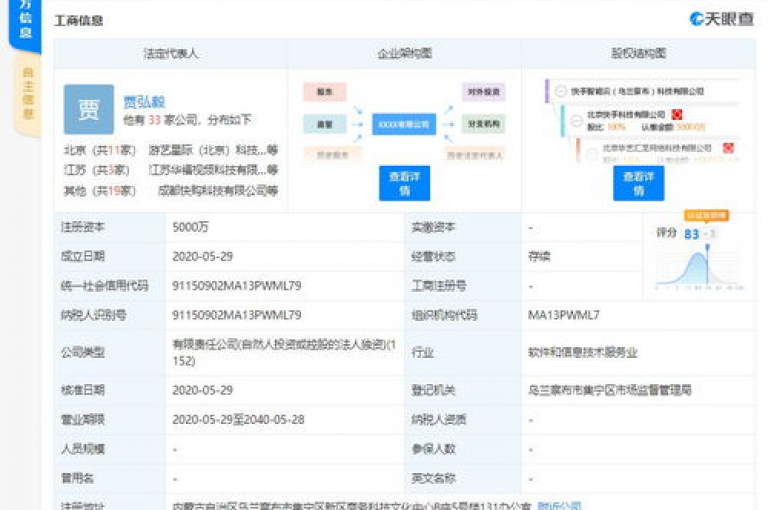
Task: Click the 5000万 registered capital value
Action: [x=191, y=227]
